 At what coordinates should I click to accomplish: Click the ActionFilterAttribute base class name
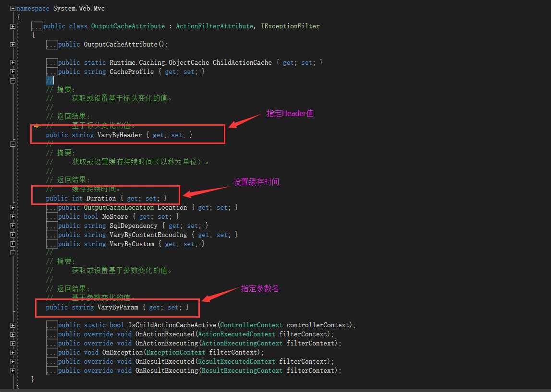[x=214, y=26]
